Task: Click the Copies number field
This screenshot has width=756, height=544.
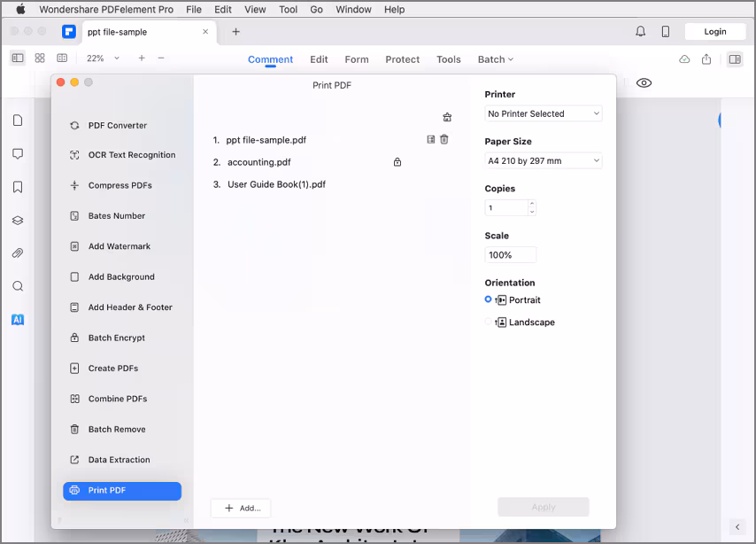Action: click(506, 207)
